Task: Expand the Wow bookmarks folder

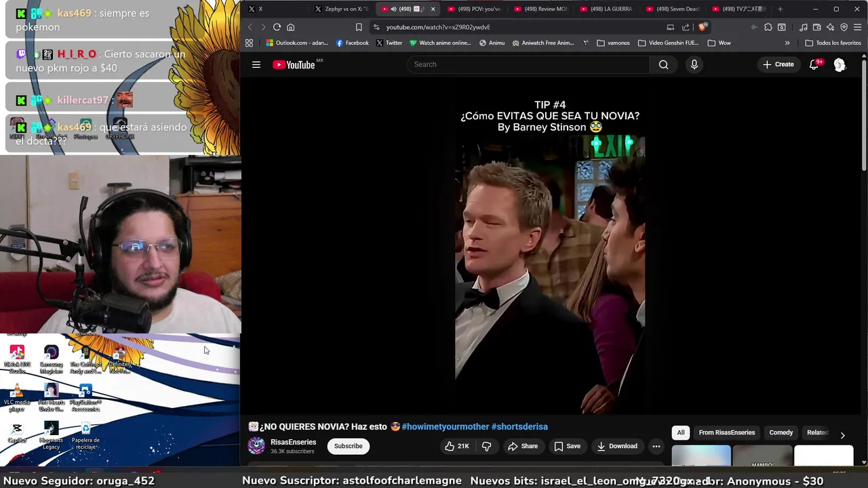Action: click(x=719, y=43)
